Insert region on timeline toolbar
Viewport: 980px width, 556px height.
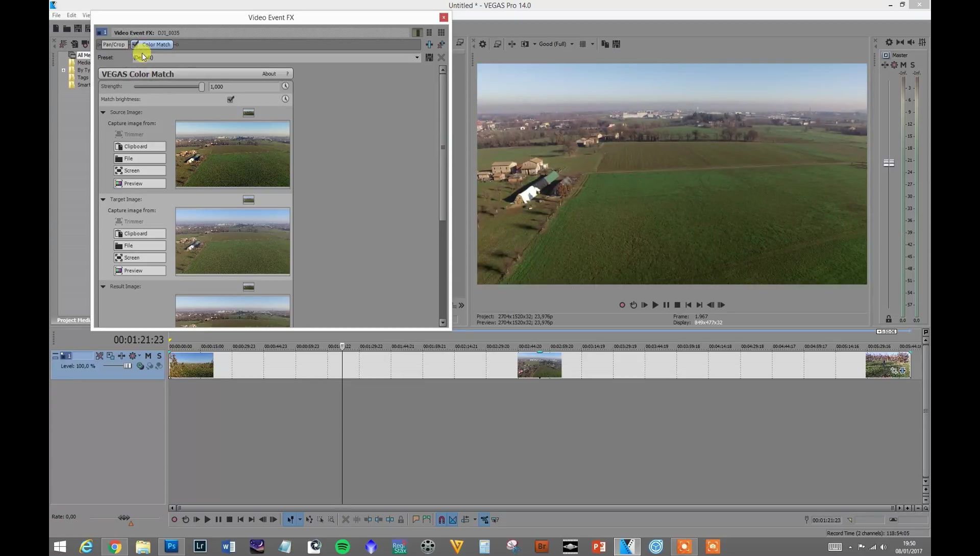click(x=427, y=520)
